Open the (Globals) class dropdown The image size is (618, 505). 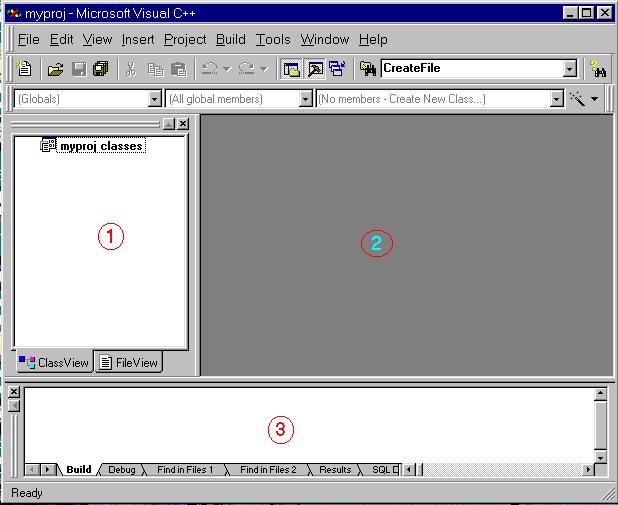[x=155, y=99]
